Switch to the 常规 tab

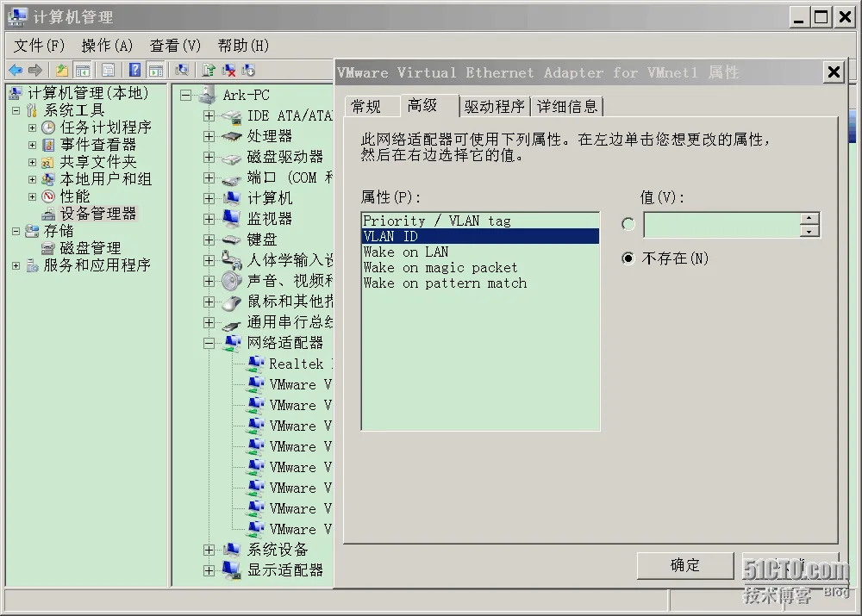point(372,107)
